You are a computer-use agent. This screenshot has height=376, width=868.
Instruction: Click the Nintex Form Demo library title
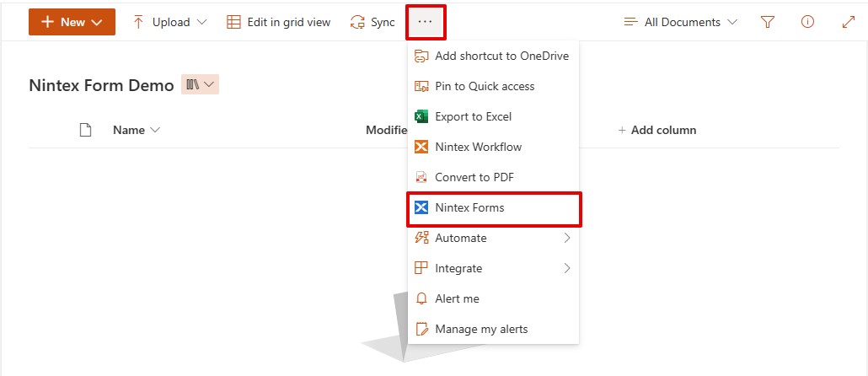coord(101,85)
